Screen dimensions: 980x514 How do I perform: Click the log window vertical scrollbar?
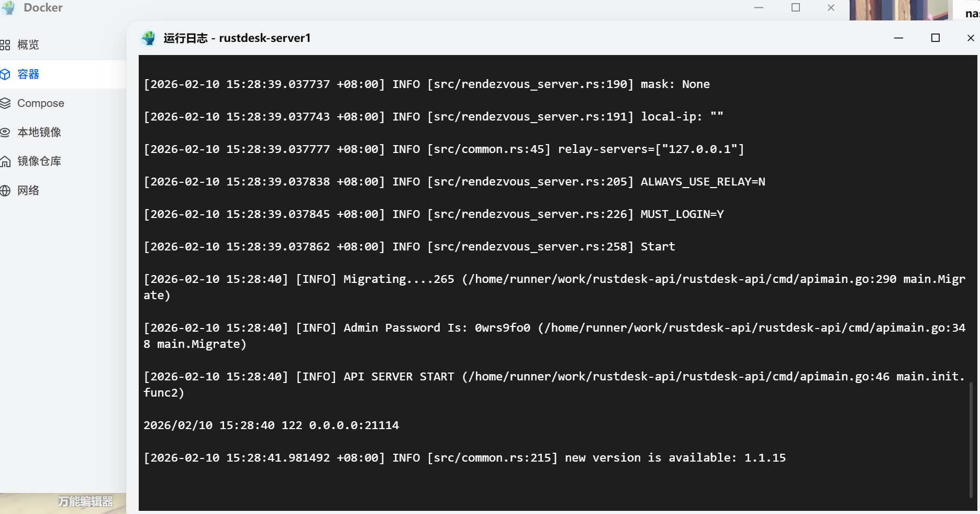click(971, 440)
